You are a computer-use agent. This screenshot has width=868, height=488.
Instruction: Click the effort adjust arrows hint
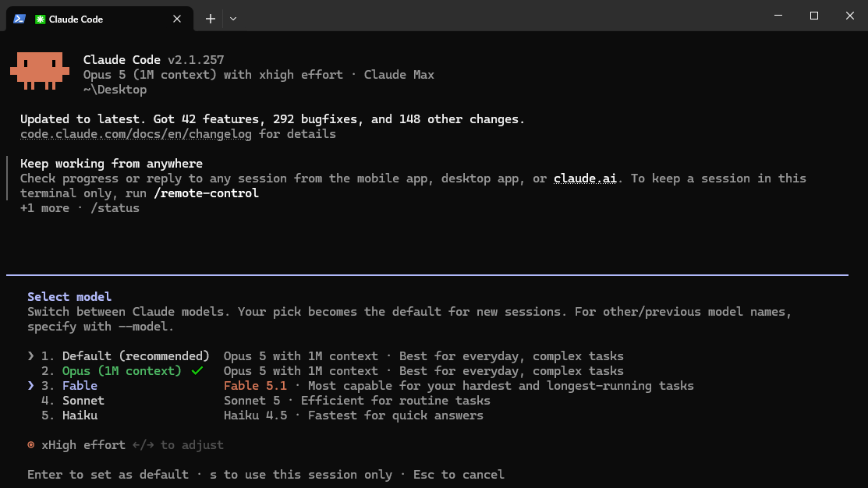coord(143,445)
